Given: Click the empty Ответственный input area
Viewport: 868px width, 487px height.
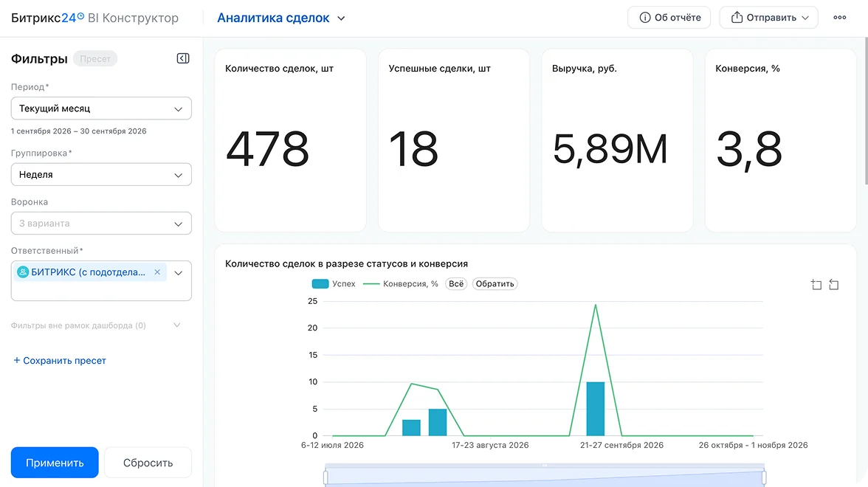Looking at the screenshot, I should pos(101,291).
